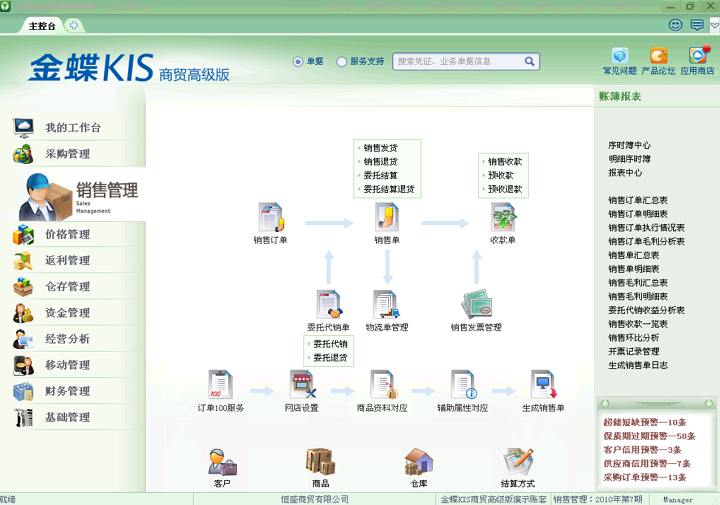Open the 客户 customer icon
Viewport: 720px width, 505px height.
click(x=222, y=462)
